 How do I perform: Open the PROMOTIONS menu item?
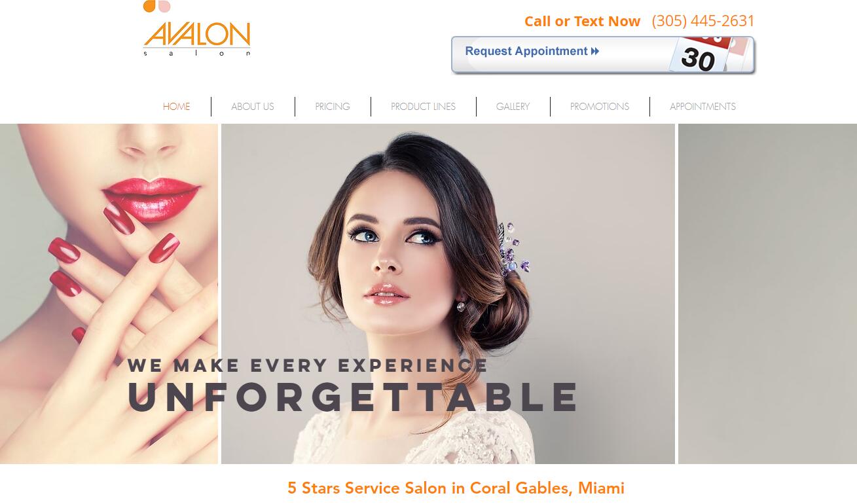pyautogui.click(x=600, y=107)
